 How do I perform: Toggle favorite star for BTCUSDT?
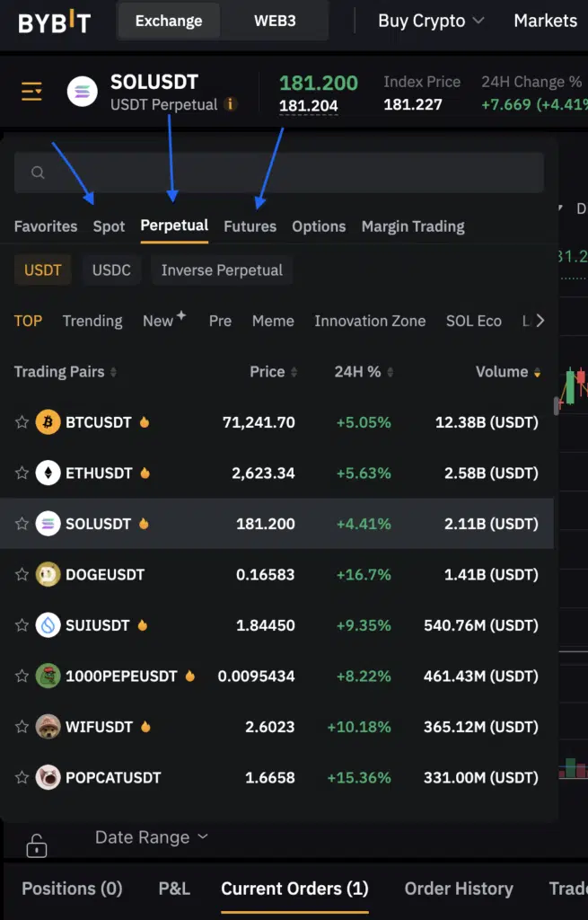pos(22,422)
